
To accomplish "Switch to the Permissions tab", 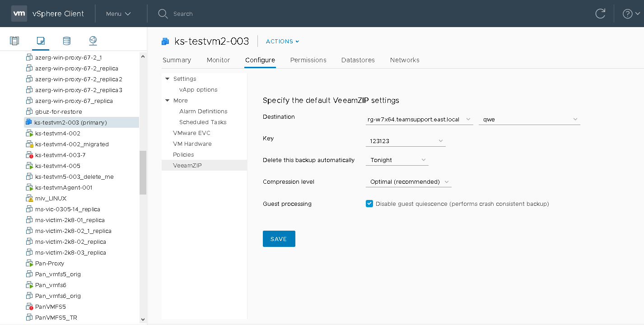I will (x=308, y=60).
